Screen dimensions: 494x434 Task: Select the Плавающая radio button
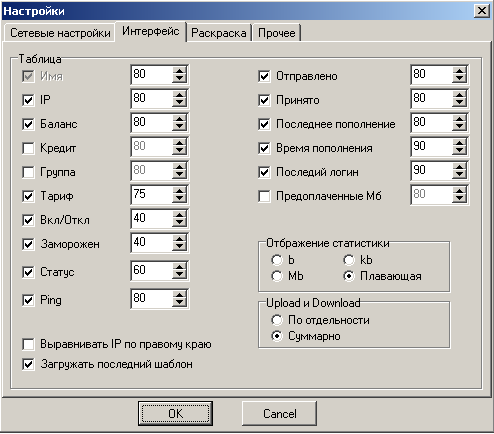[x=349, y=276]
